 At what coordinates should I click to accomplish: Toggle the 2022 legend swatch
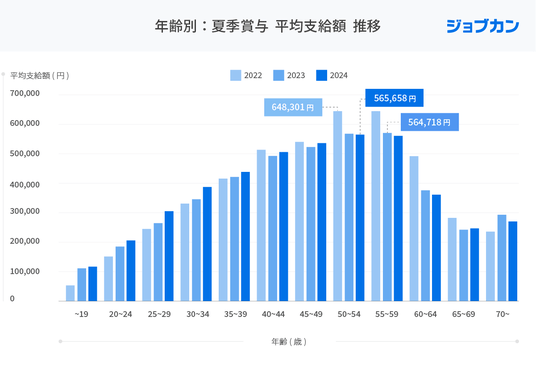click(236, 75)
